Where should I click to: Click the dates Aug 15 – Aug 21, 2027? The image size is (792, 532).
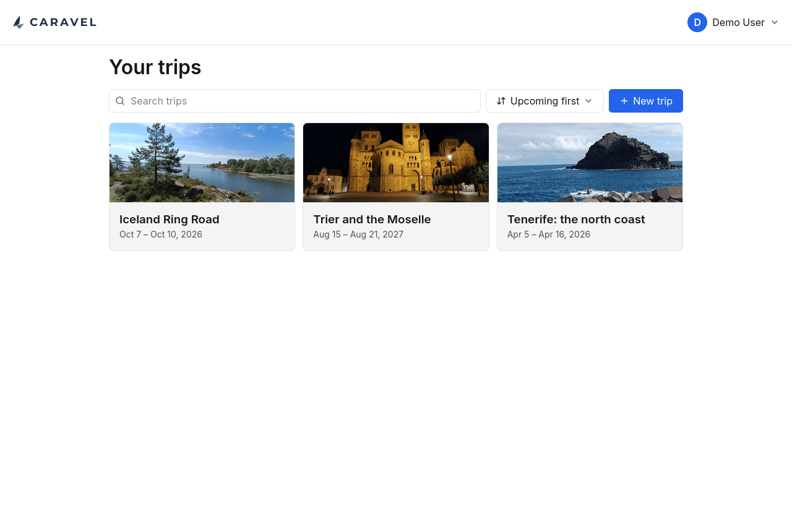[x=358, y=234]
